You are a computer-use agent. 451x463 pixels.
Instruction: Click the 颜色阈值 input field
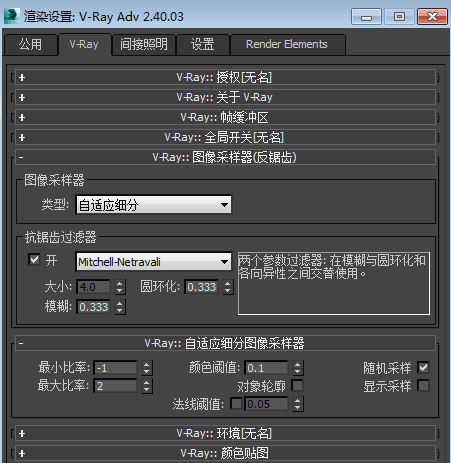(266, 368)
